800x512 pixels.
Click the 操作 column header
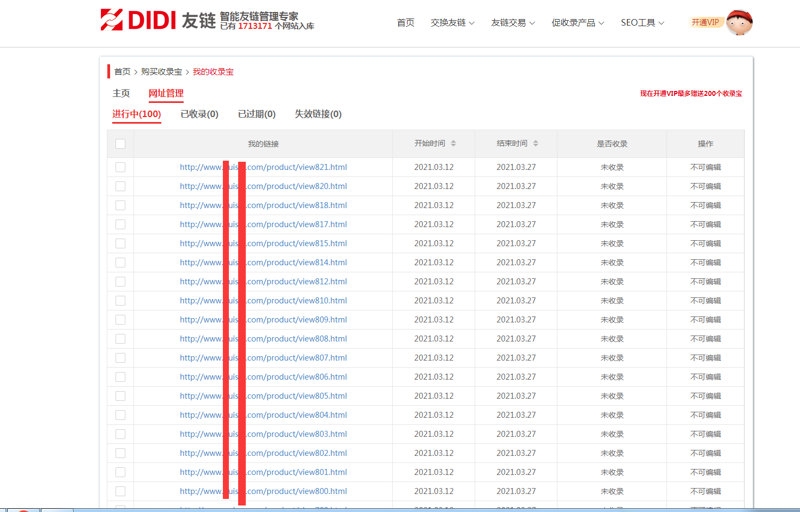coord(706,144)
